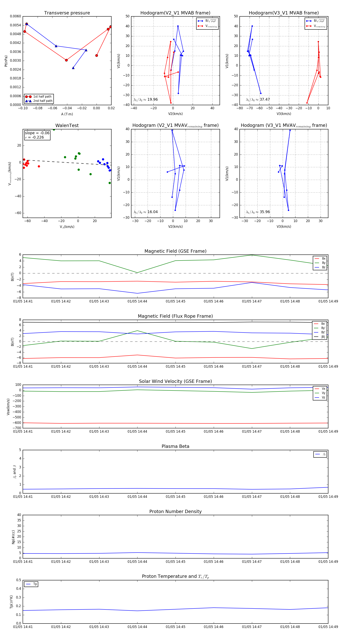Select the Tp legend entry in temperature plot
Viewport: 351px width, 644px height.
[31, 584]
